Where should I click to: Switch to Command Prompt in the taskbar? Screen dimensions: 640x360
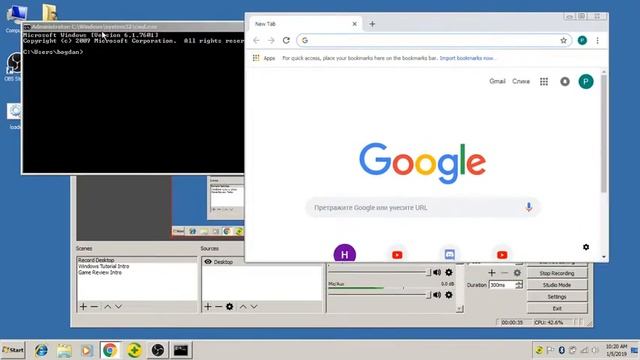[181, 350]
